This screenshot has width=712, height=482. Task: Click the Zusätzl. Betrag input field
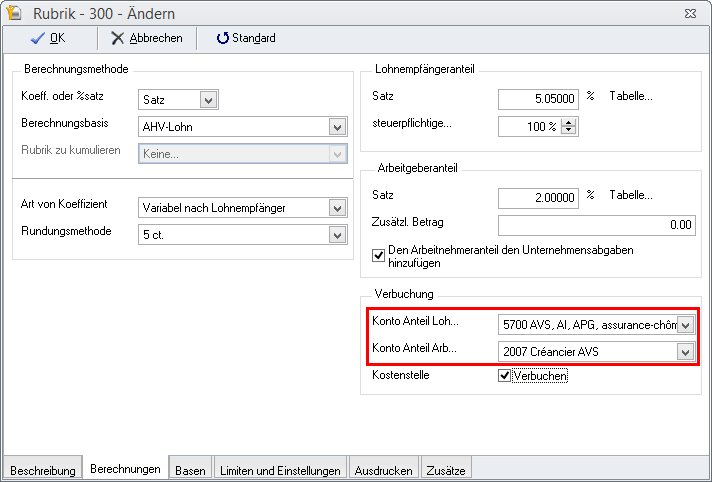point(597,225)
